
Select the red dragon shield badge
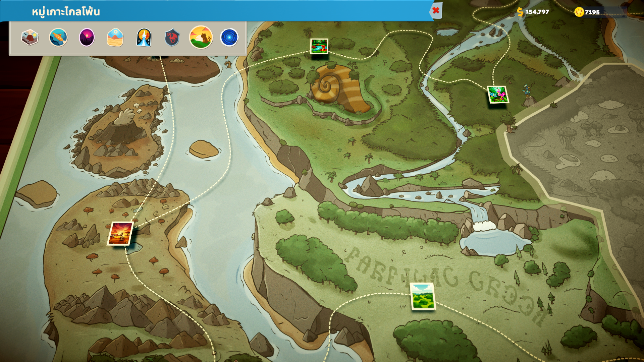tap(172, 37)
